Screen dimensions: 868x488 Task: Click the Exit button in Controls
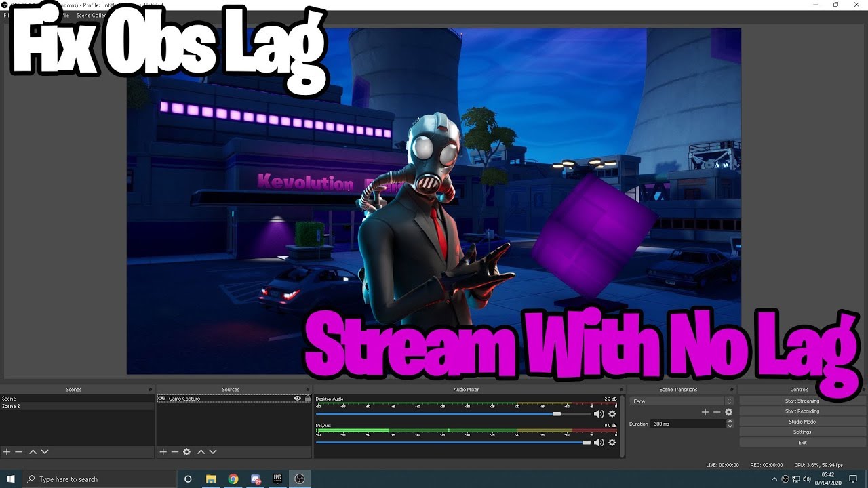click(802, 443)
